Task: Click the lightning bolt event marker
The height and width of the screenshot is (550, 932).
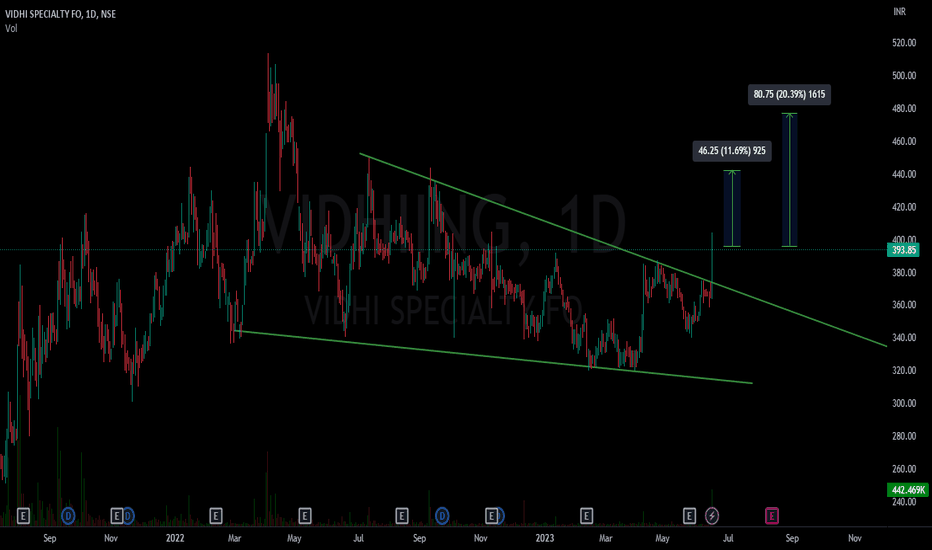Action: pos(711,516)
